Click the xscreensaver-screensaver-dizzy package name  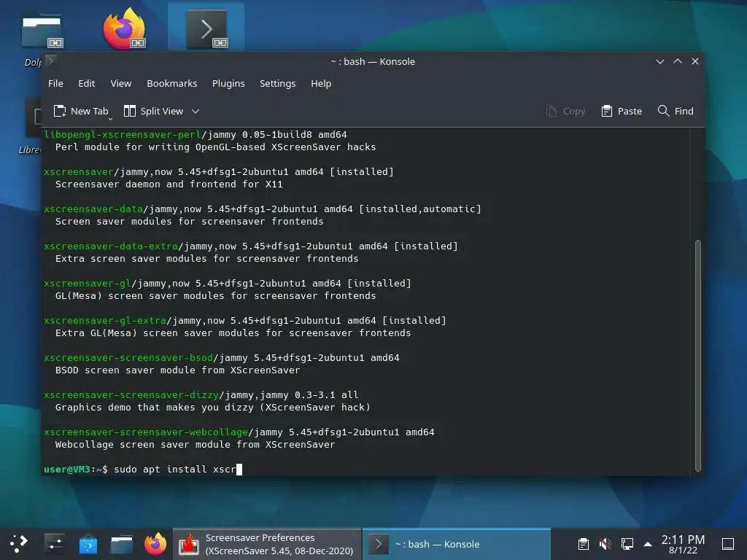click(131, 394)
